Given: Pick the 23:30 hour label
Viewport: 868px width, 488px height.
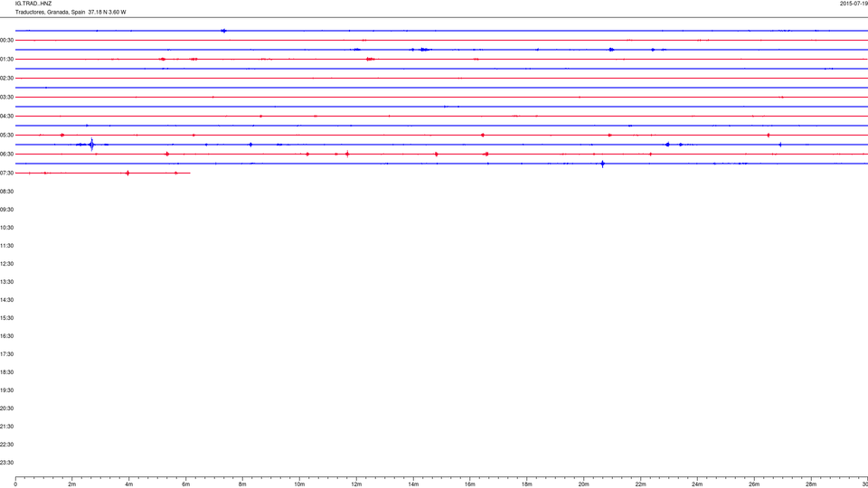Looking at the screenshot, I should (x=6, y=463).
